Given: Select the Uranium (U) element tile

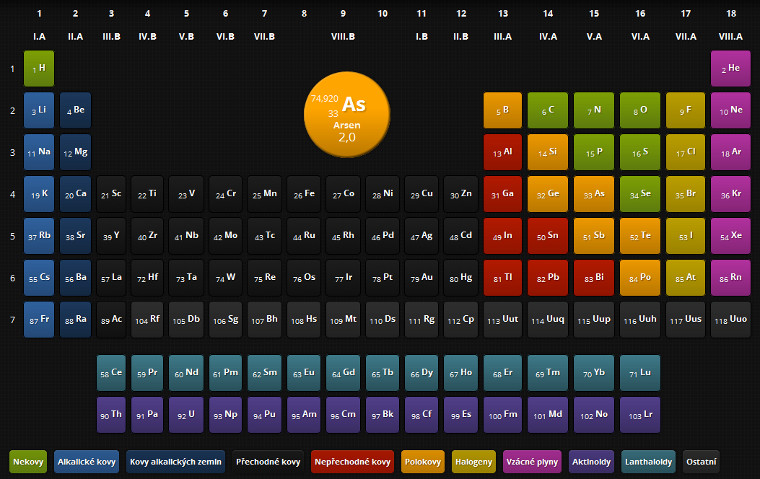Looking at the screenshot, I should (187, 414).
